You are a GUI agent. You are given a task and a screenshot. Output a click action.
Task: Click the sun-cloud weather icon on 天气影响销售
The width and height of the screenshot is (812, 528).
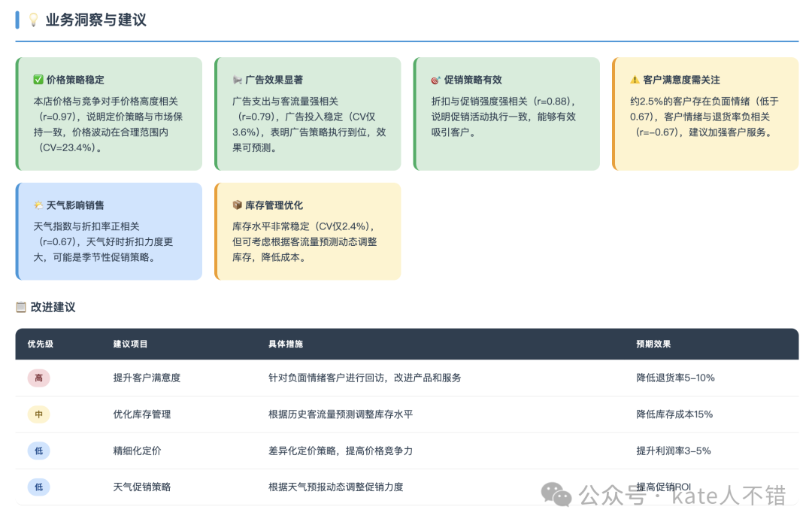(x=38, y=205)
